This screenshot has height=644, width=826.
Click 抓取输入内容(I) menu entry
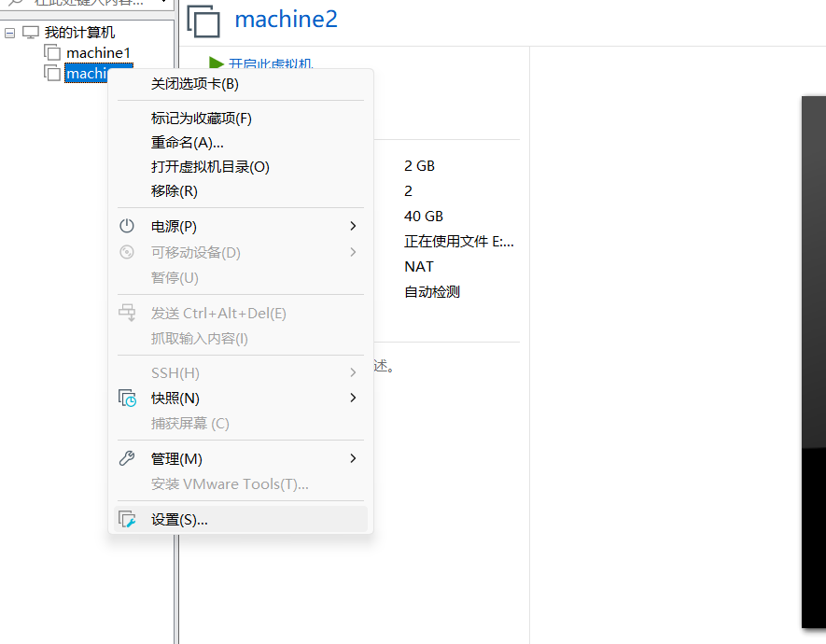tap(240, 338)
